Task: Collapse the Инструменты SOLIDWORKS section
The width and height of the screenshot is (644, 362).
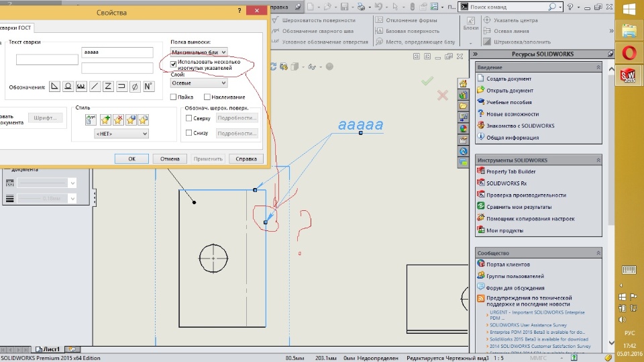Action: click(x=598, y=160)
